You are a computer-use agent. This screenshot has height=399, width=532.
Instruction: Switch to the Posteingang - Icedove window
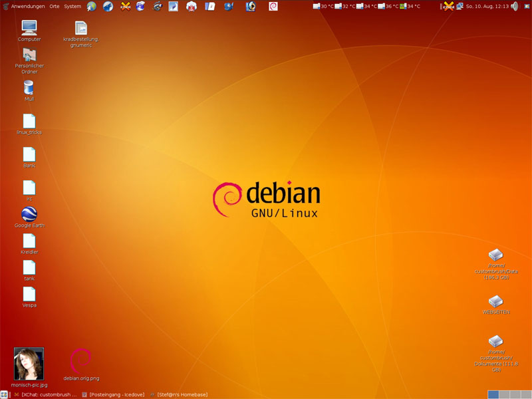tap(113, 394)
